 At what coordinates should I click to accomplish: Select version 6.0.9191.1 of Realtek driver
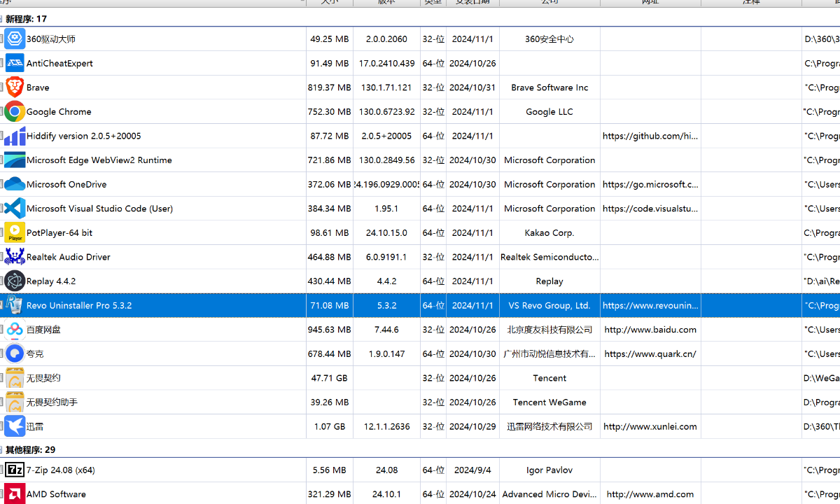(x=386, y=257)
